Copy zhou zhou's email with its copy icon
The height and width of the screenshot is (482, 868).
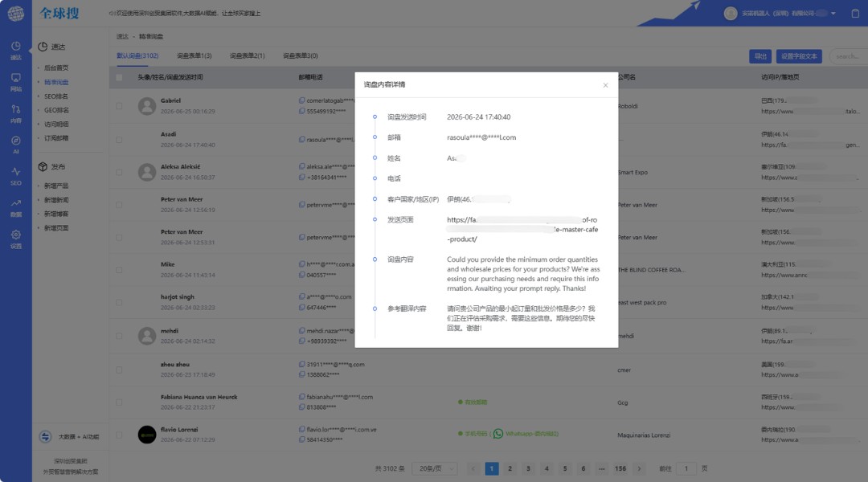click(x=301, y=365)
